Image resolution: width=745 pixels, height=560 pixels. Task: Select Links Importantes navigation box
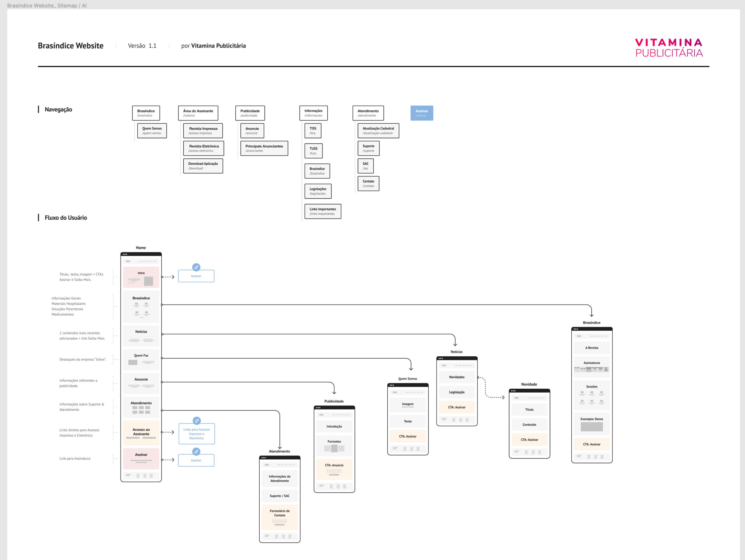[x=323, y=211]
